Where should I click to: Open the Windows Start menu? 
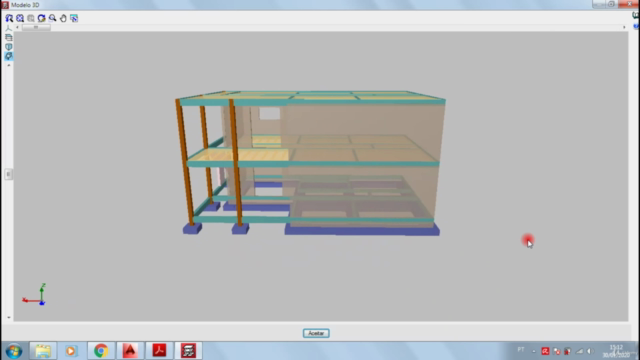[14, 351]
